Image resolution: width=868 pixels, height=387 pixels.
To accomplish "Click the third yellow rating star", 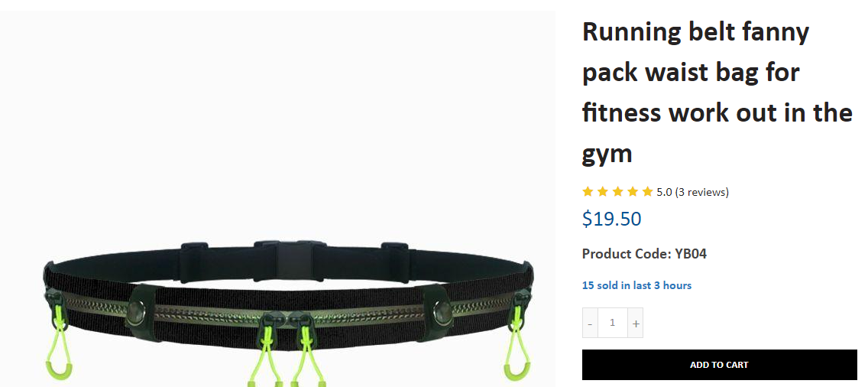I will 618,192.
